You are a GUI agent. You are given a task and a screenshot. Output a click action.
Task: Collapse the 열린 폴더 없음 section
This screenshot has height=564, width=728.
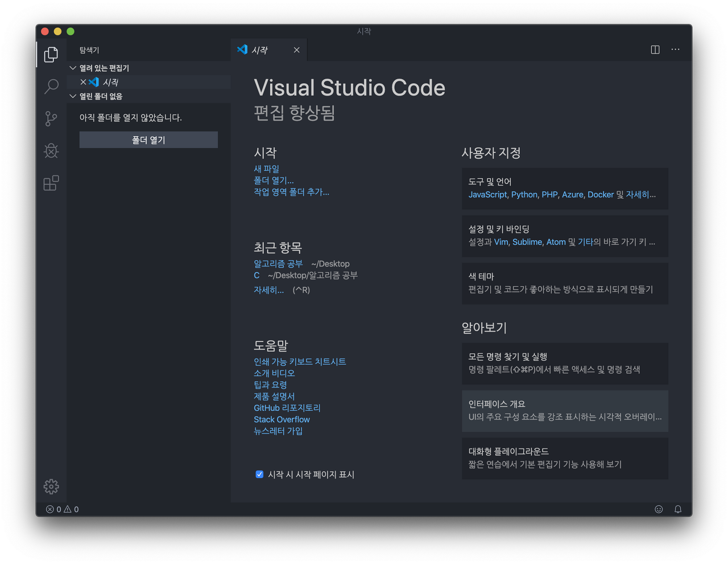[73, 96]
